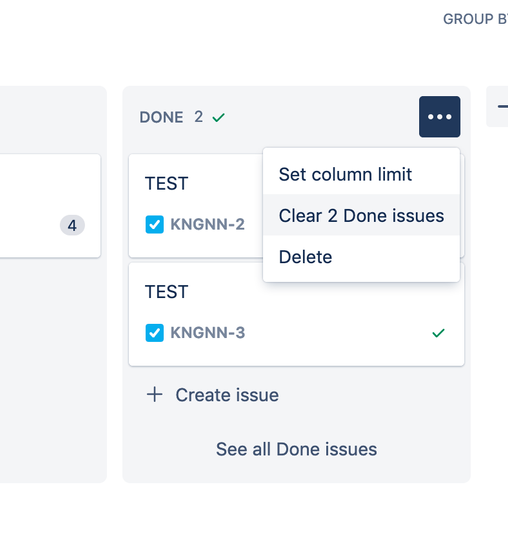Image resolution: width=508 pixels, height=538 pixels.
Task: Click the add column button at right edge
Action: tap(498, 106)
